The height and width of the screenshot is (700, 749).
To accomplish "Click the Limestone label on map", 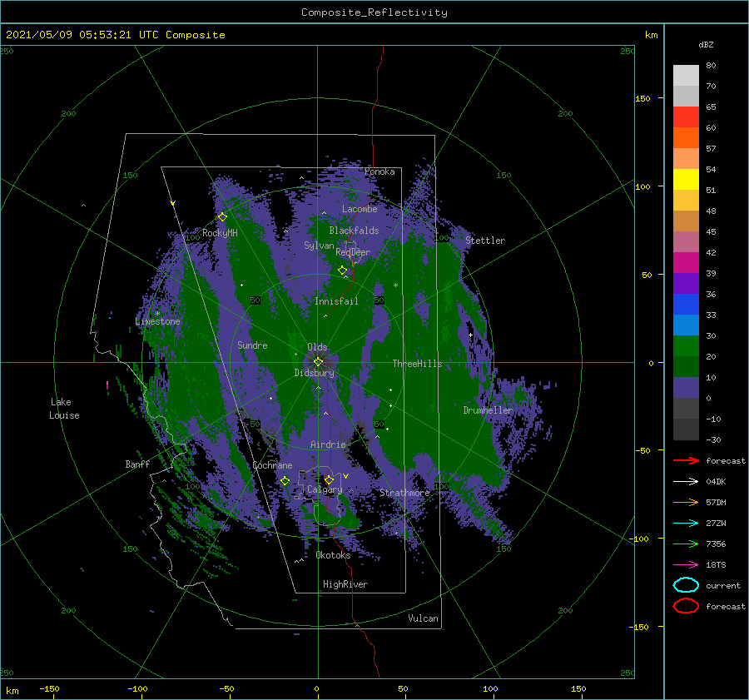I will [157, 321].
